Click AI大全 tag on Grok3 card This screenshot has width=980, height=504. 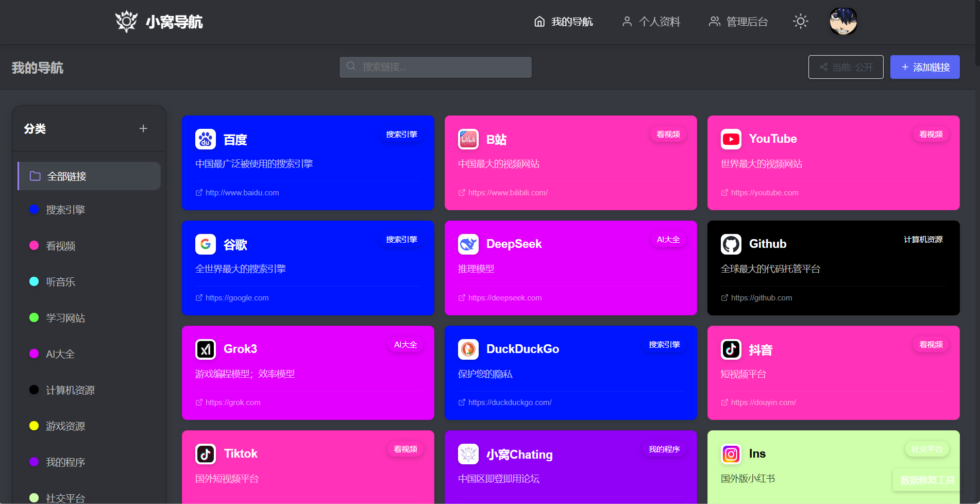(405, 345)
